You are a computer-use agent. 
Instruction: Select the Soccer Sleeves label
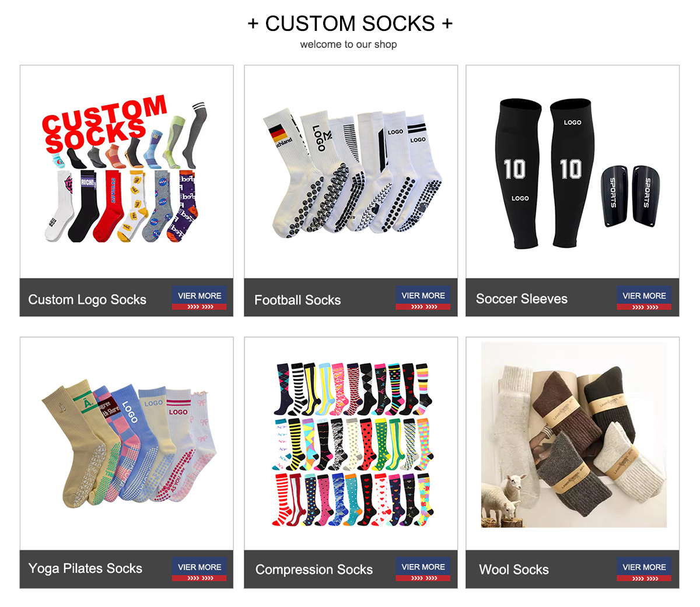click(x=521, y=299)
